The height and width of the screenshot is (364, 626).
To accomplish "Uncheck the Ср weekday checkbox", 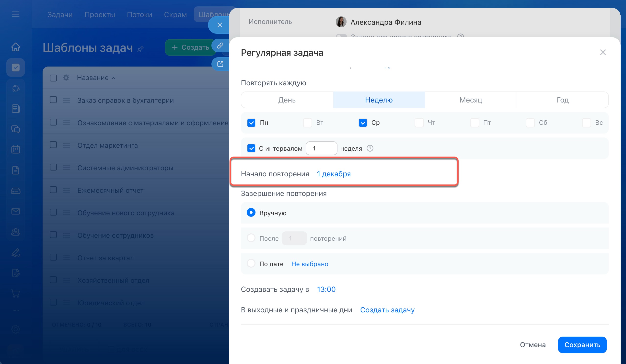I will tap(363, 123).
